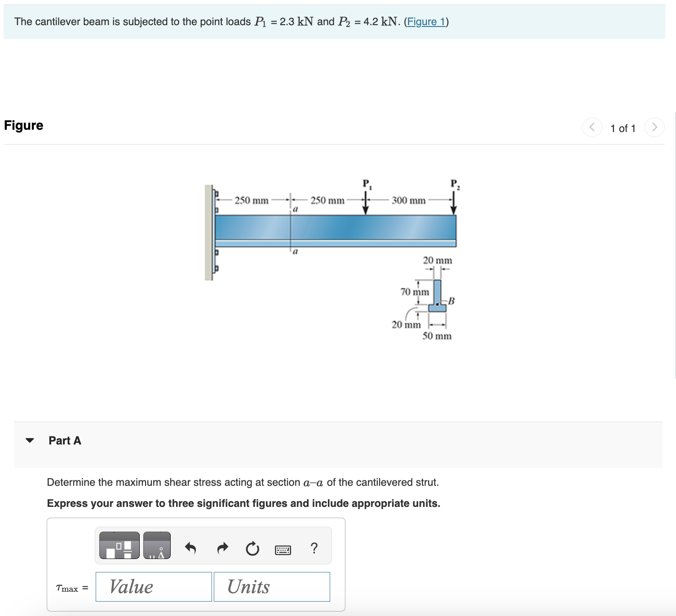
Task: Click the 1 of 1 page indicator
Action: [x=623, y=128]
